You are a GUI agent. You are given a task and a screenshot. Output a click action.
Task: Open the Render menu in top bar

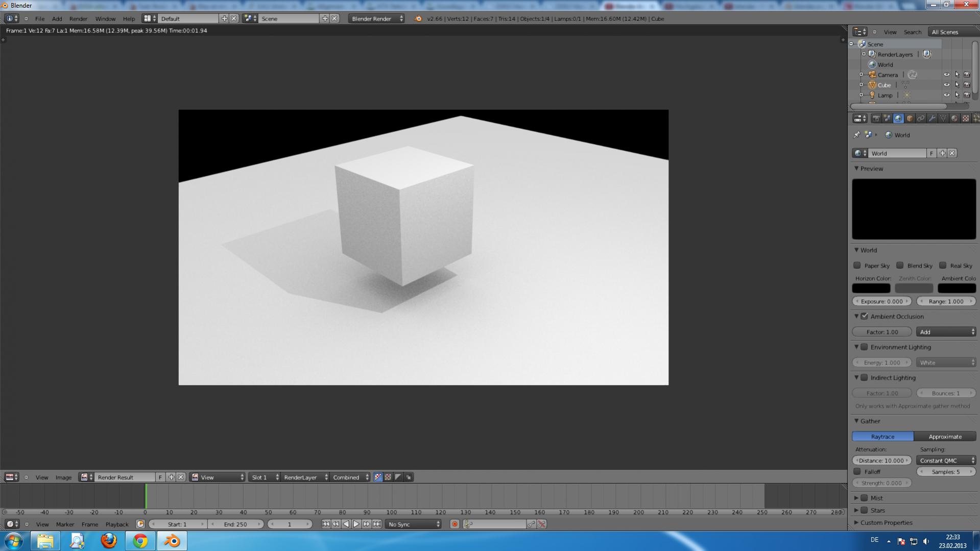point(78,18)
